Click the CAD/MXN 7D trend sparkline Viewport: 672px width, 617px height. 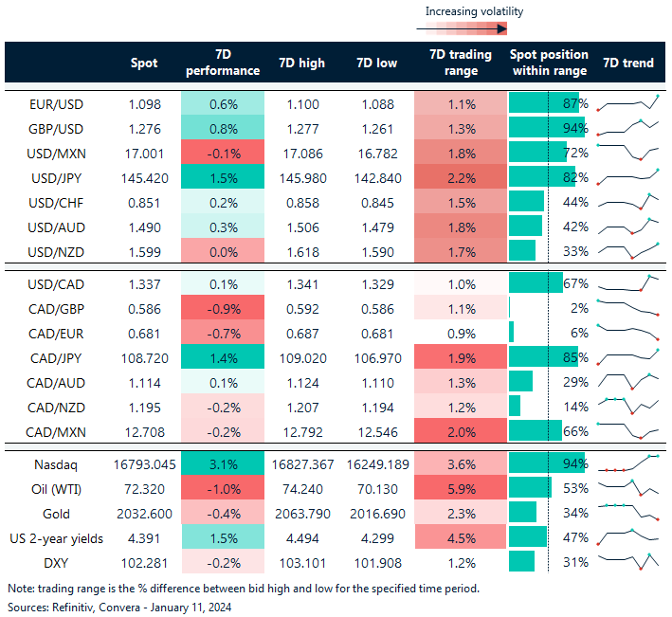627,430
